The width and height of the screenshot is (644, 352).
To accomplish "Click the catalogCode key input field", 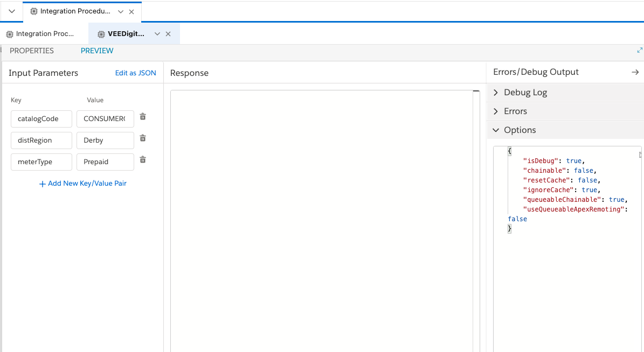I will coord(41,119).
